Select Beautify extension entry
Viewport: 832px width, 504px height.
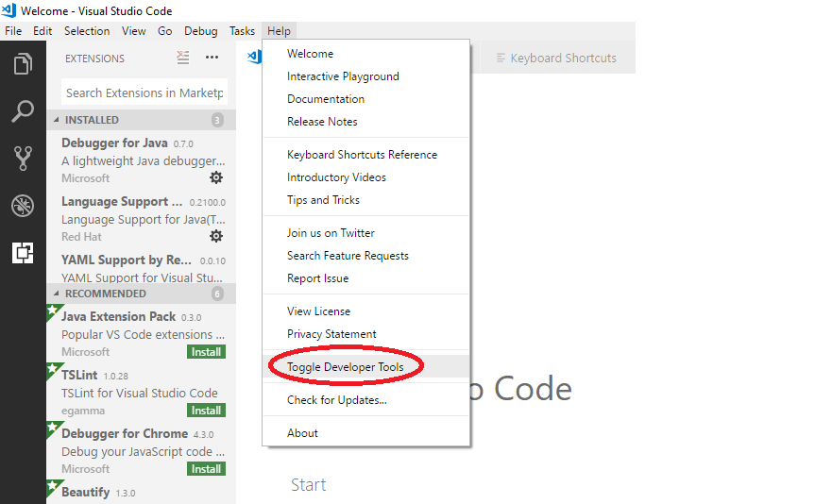(x=141, y=493)
